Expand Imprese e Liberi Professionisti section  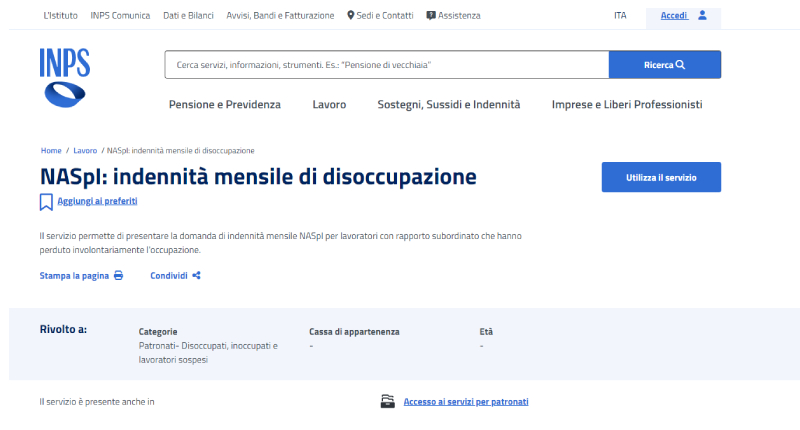coord(627,105)
